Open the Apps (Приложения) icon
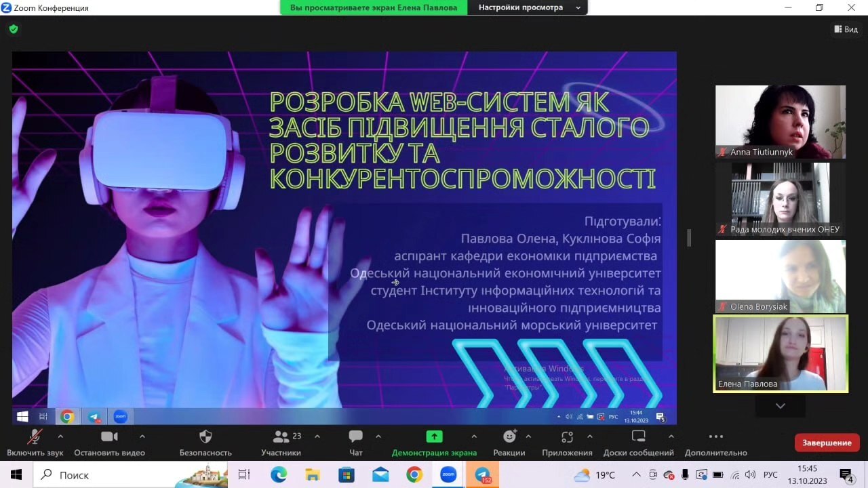868x488 pixels. 567,436
